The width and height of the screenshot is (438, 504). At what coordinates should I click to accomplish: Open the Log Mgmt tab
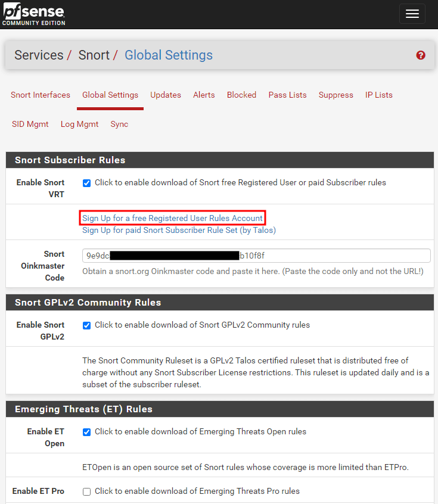pyautogui.click(x=79, y=125)
